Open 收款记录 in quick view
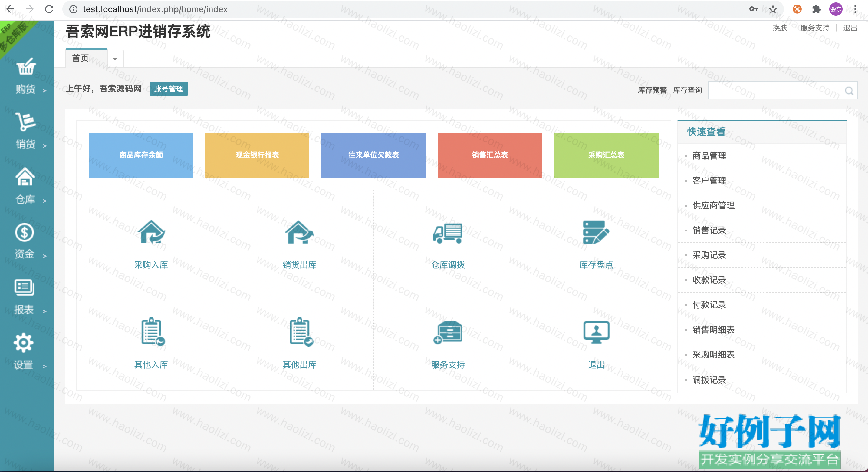Image resolution: width=868 pixels, height=472 pixels. click(709, 280)
